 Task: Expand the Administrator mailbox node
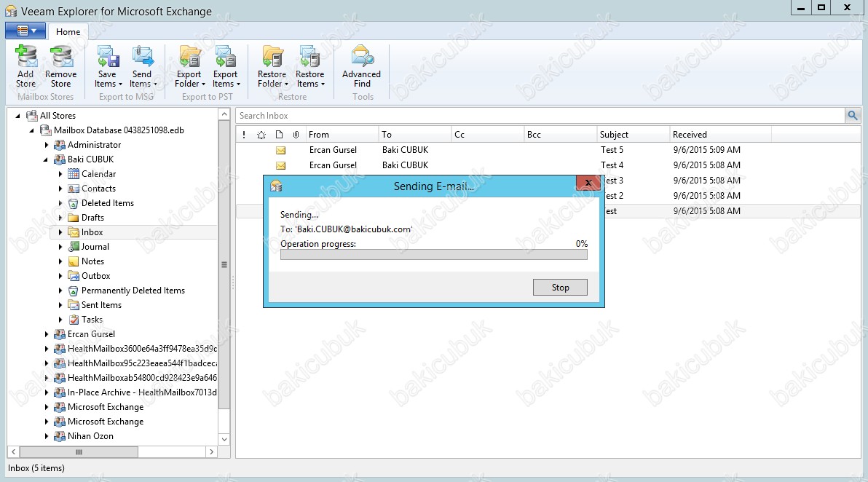tap(47, 145)
